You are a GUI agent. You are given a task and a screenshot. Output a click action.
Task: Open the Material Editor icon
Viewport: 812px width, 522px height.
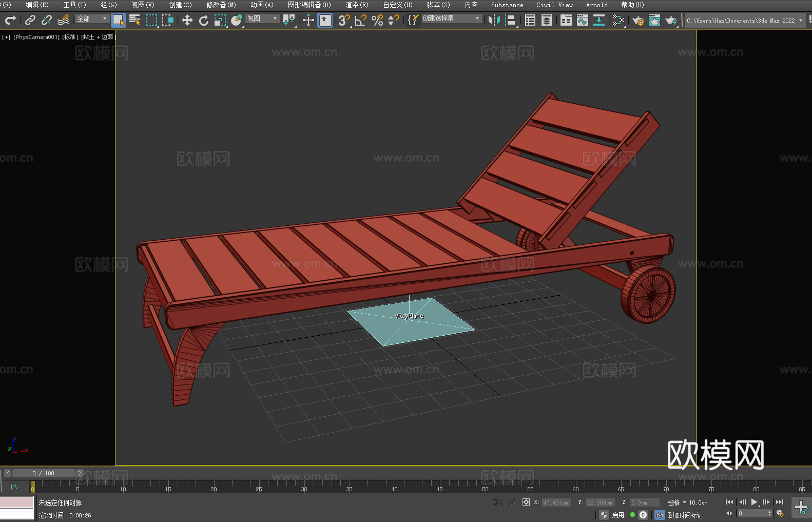click(x=618, y=20)
